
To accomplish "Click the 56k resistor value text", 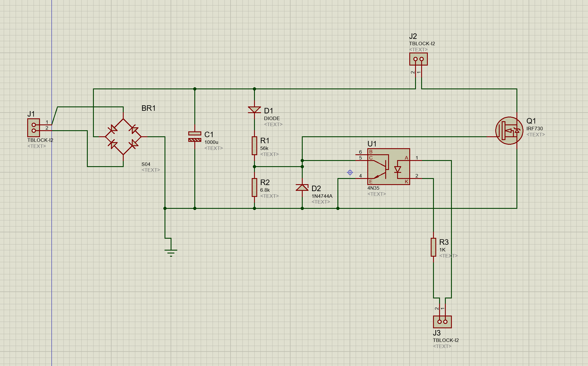I will tap(264, 148).
